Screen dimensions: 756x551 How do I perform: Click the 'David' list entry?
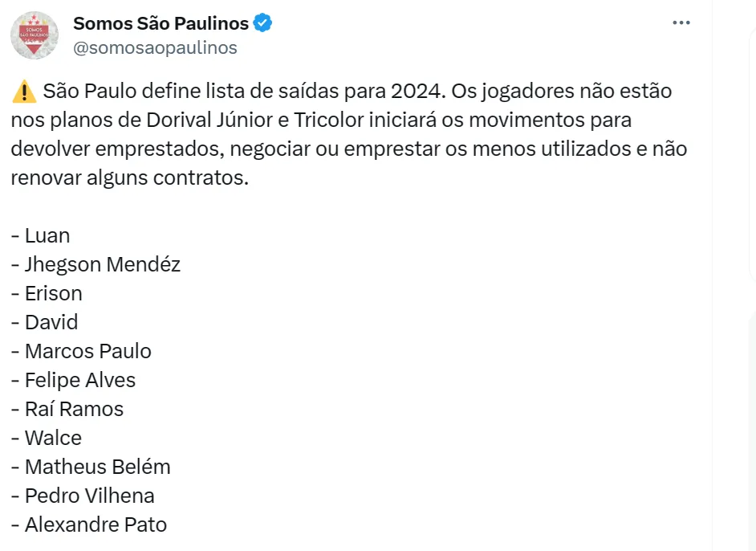tap(51, 322)
